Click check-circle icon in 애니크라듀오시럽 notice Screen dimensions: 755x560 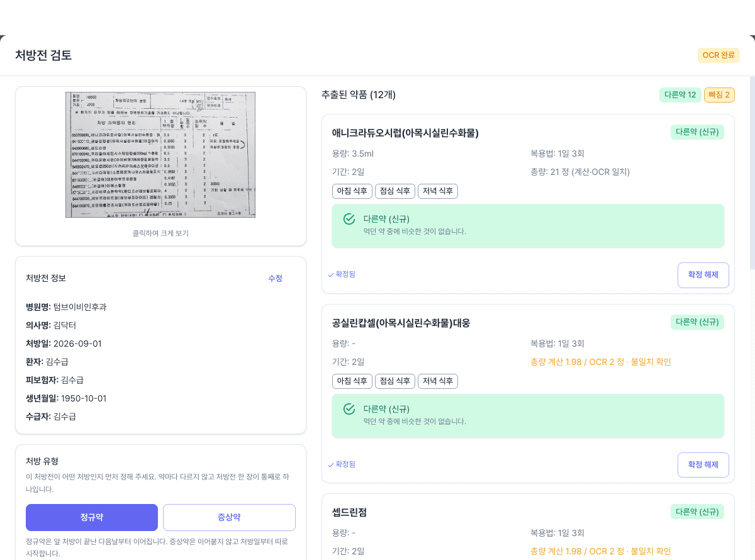pyautogui.click(x=349, y=219)
